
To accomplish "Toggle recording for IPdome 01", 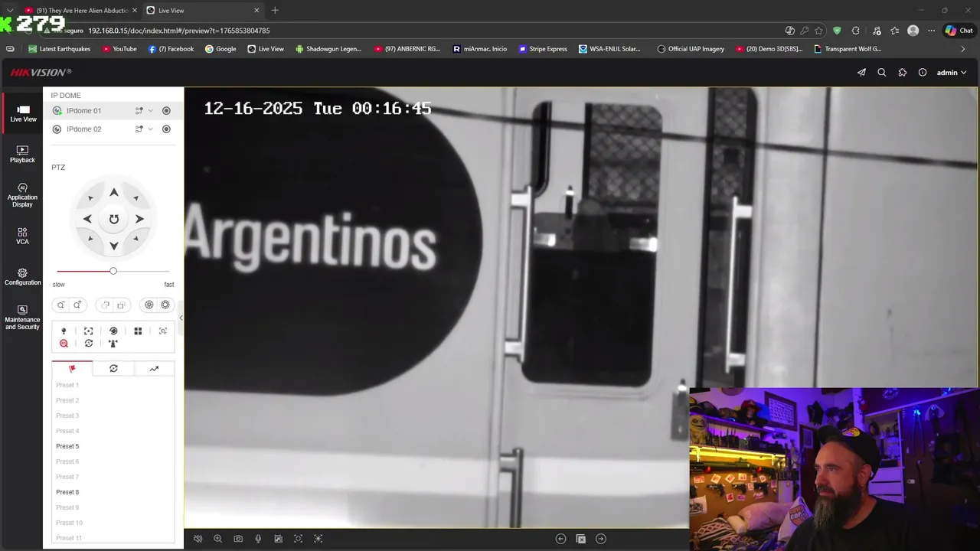I will 166,111.
